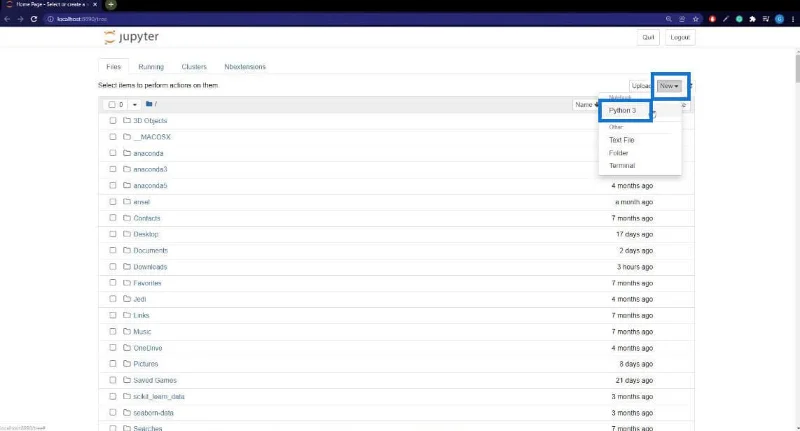Sort the list by Name
800x431 pixels.
click(585, 105)
